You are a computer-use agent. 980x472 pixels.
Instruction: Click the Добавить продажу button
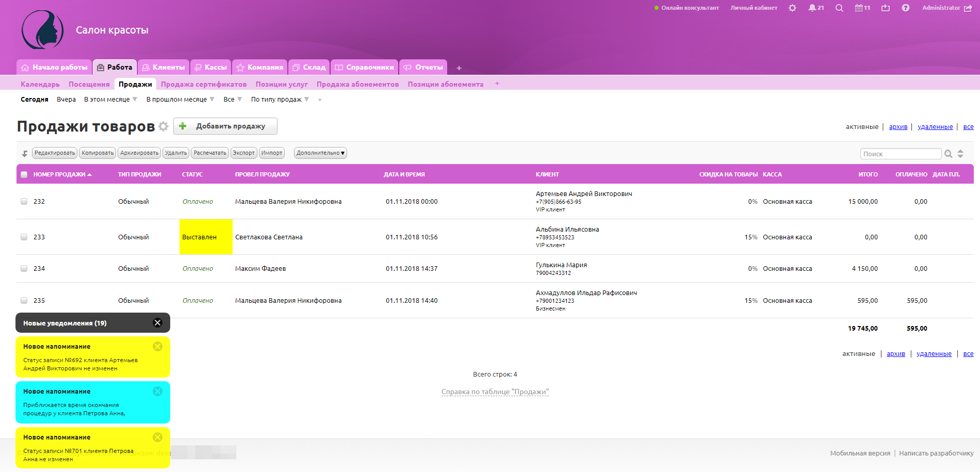pyautogui.click(x=225, y=126)
